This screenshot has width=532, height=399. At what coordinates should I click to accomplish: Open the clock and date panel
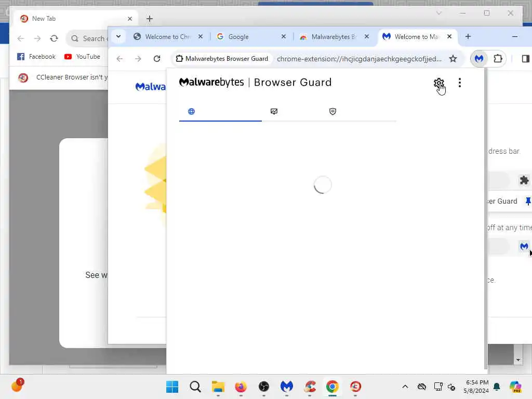pyautogui.click(x=476, y=387)
